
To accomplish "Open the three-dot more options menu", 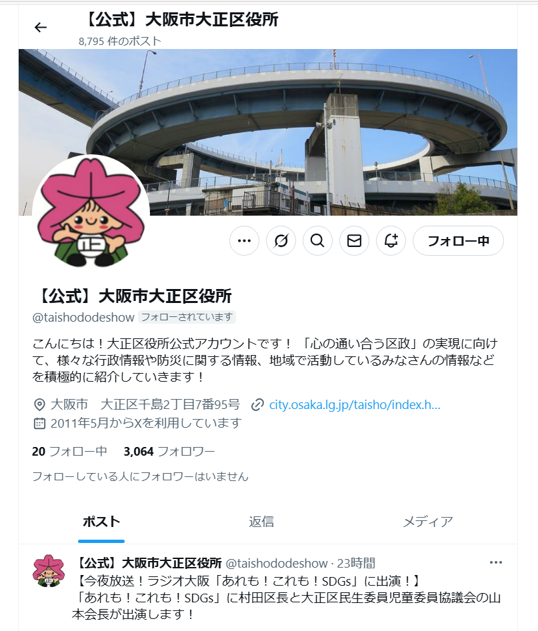I will click(244, 241).
